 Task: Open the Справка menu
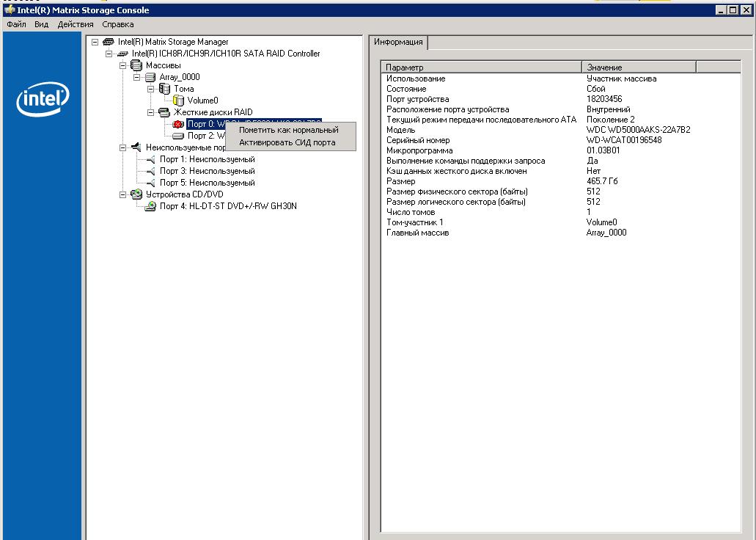(x=117, y=24)
